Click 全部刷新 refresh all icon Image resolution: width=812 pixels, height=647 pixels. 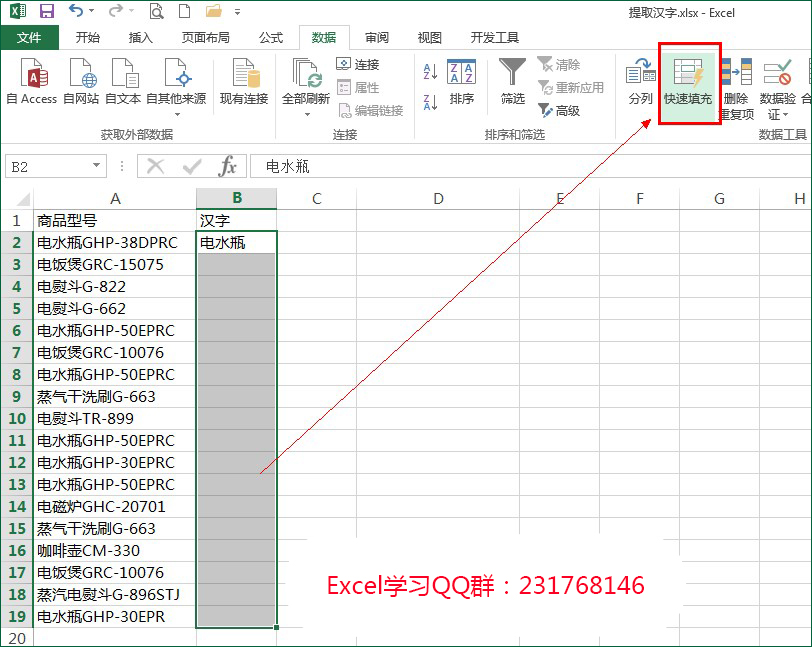coord(306,81)
